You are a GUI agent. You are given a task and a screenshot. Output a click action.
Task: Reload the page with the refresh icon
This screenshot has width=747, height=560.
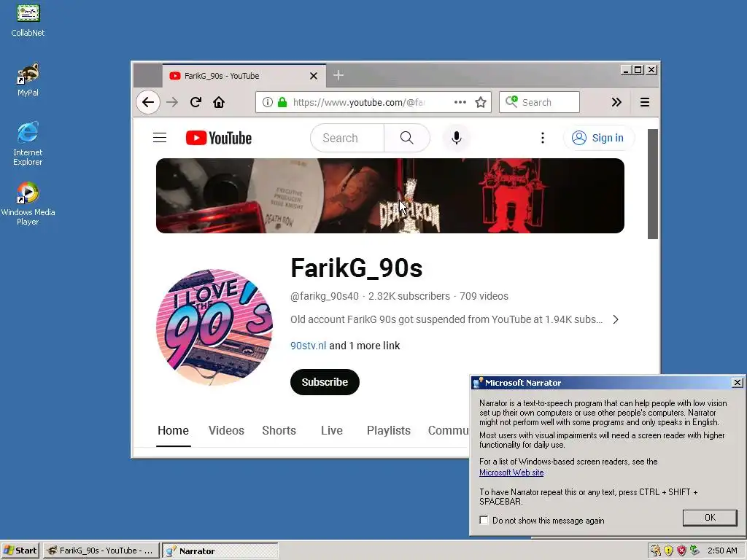pyautogui.click(x=196, y=102)
